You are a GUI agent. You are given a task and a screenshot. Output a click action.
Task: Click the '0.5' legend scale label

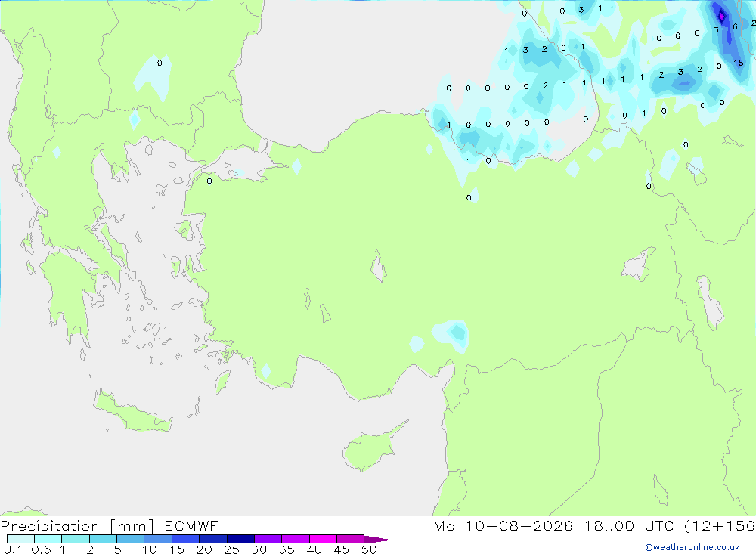click(x=41, y=549)
